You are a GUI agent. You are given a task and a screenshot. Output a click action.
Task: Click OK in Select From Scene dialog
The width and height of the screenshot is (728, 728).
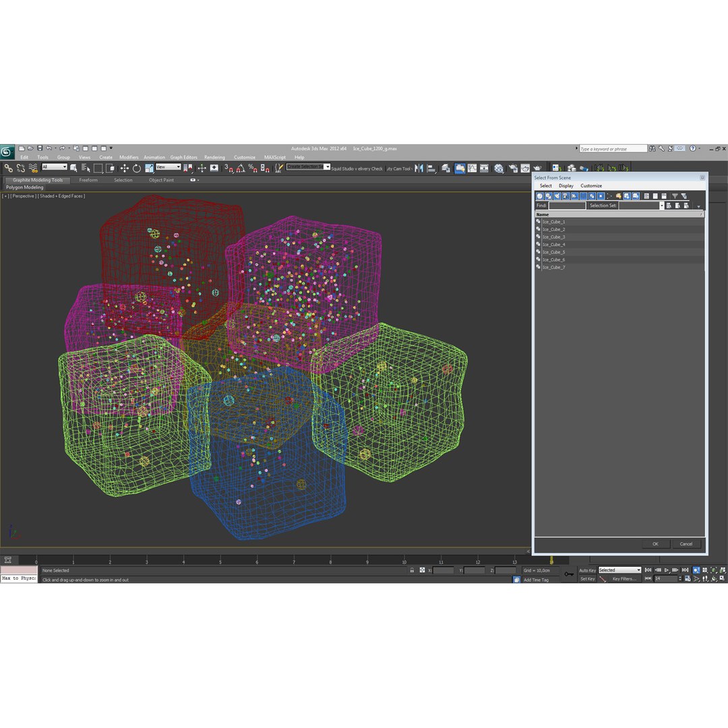[x=655, y=544]
